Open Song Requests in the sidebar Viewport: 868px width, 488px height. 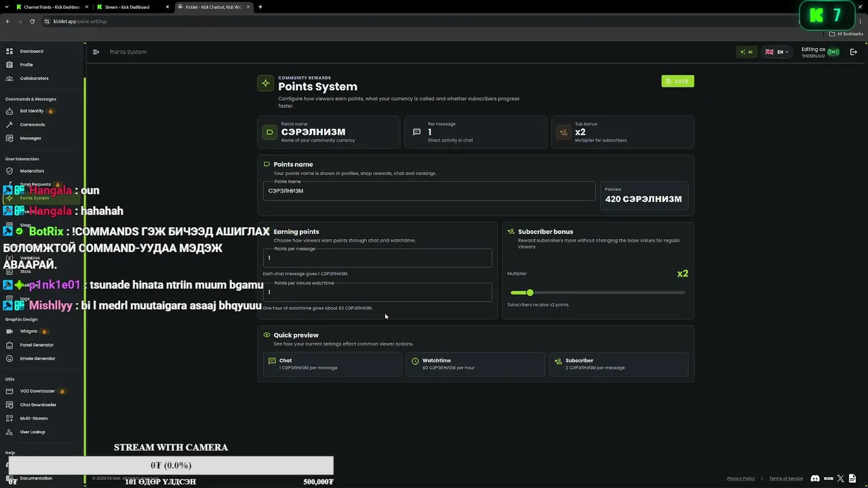(x=34, y=184)
